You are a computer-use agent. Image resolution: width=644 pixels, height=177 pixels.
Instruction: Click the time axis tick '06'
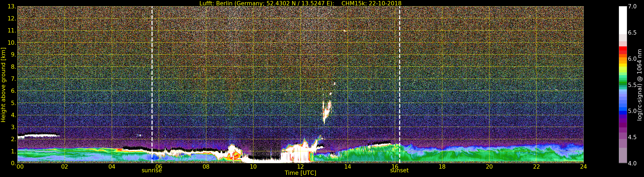(x=159, y=166)
